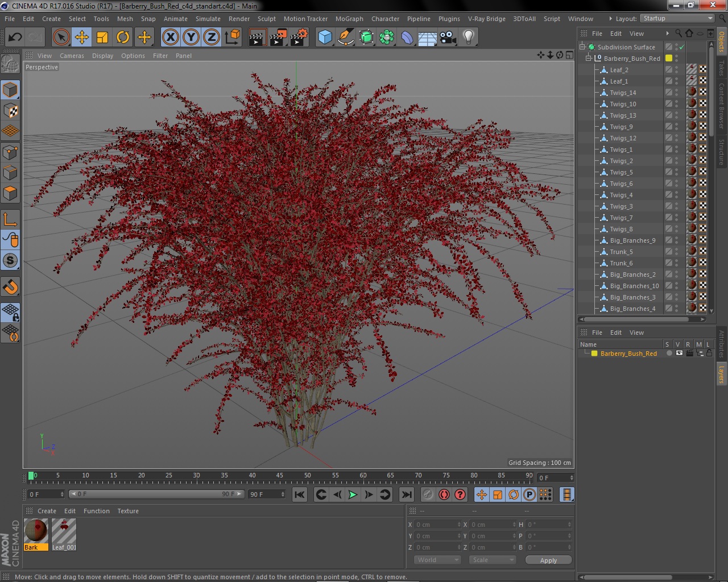This screenshot has width=728, height=582.
Task: Click the Render to Picture Viewer icon
Action: click(x=278, y=38)
